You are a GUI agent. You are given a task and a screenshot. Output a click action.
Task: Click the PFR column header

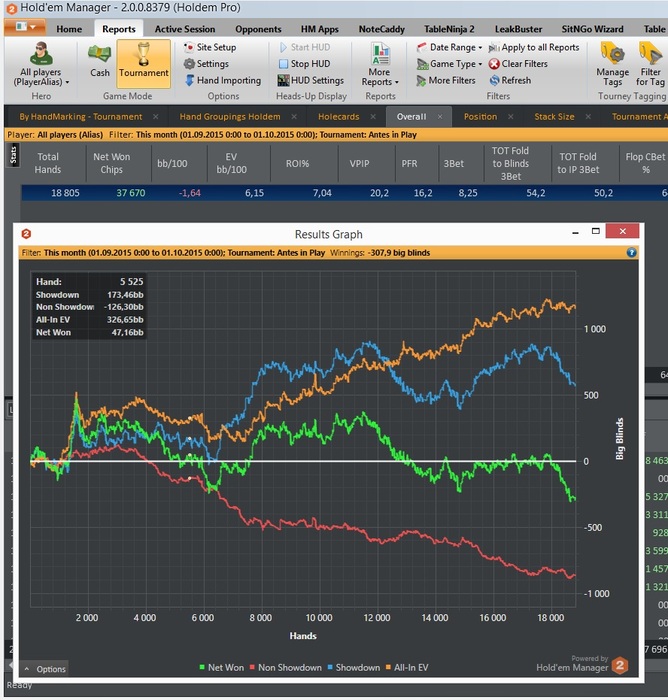click(409, 163)
